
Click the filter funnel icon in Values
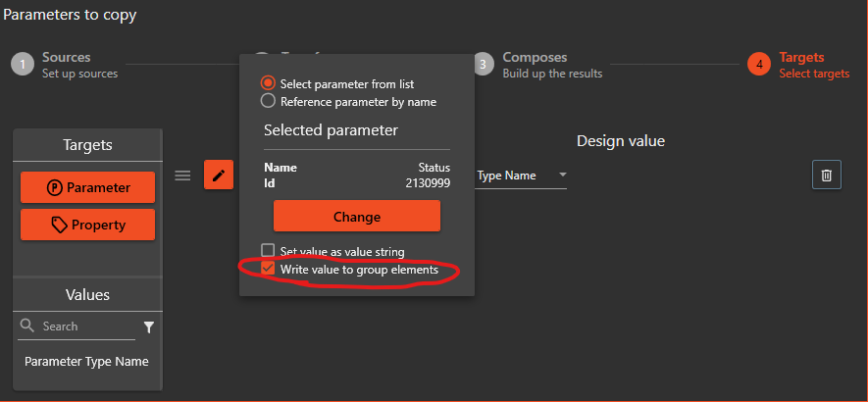tap(149, 327)
